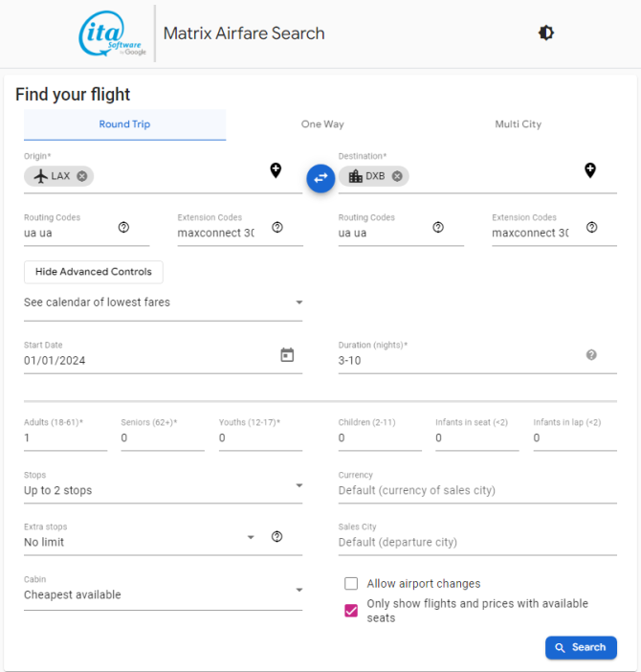Remove LAX chip from Origin

click(82, 176)
